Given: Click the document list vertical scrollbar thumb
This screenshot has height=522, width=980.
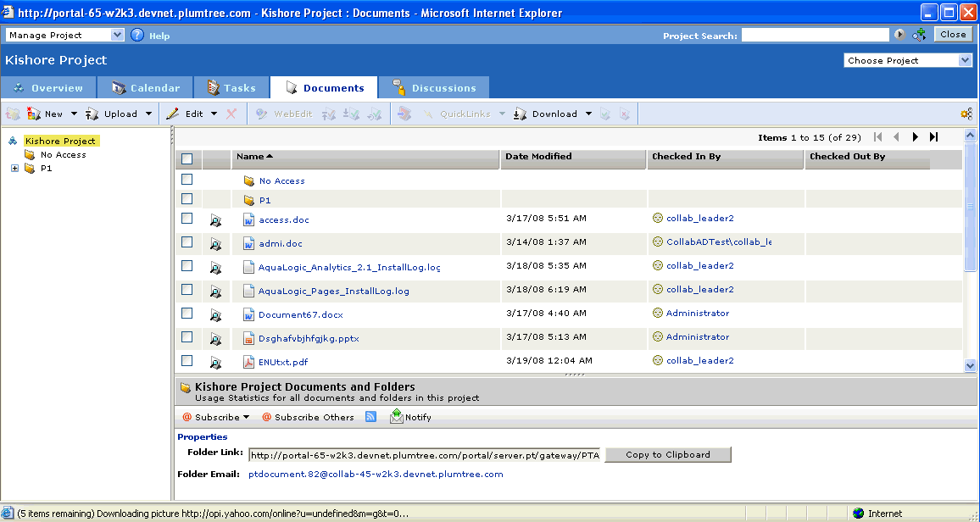Looking at the screenshot, I should (970, 206).
